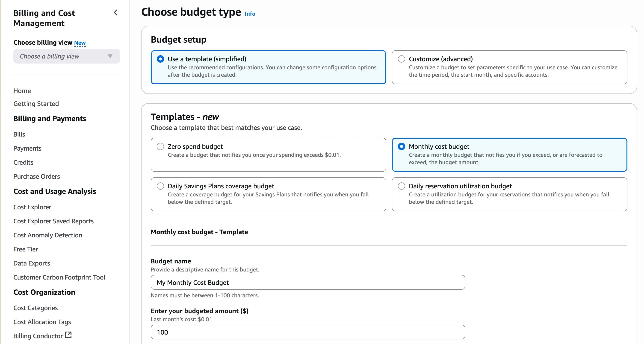Go to Cost Explorer in the sidebar

[x=32, y=207]
